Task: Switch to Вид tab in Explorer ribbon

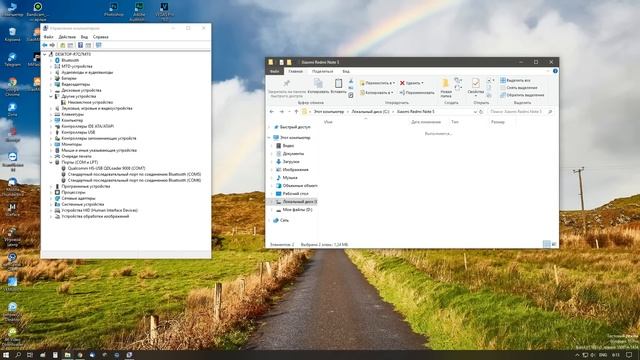Action: pos(346,71)
